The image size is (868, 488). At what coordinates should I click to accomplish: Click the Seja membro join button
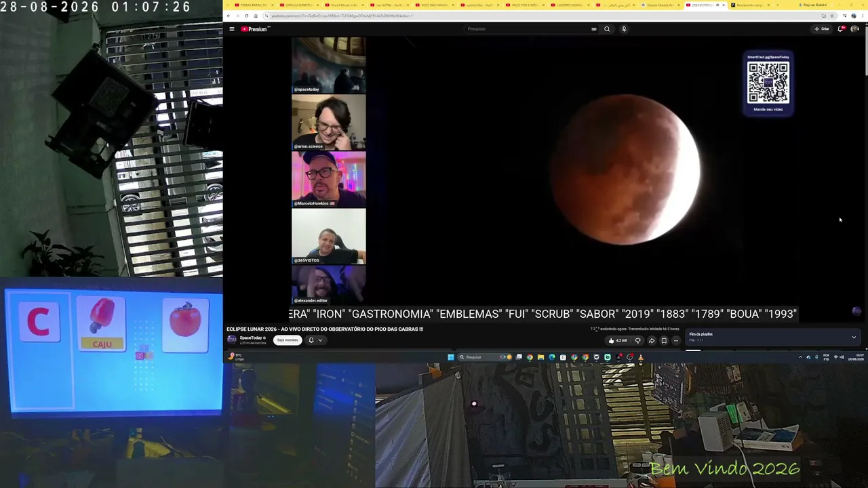287,340
